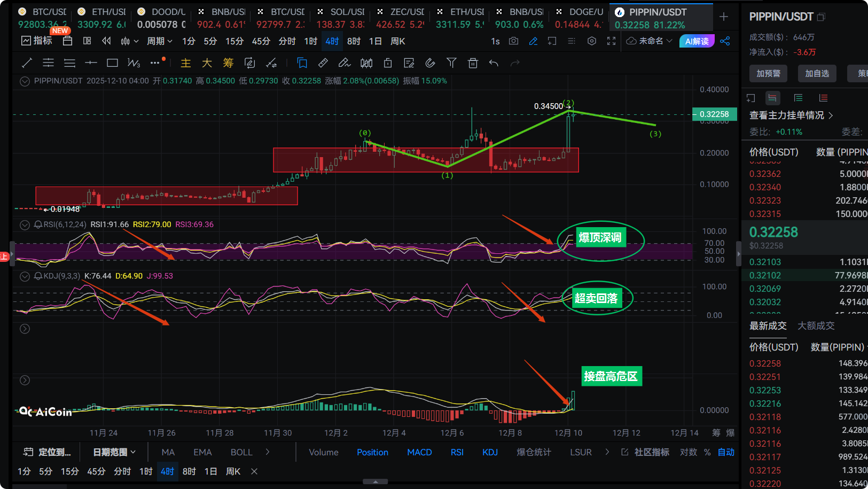This screenshot has height=489, width=868.
Task: Click the trash icon to delete drawings
Action: pos(473,63)
